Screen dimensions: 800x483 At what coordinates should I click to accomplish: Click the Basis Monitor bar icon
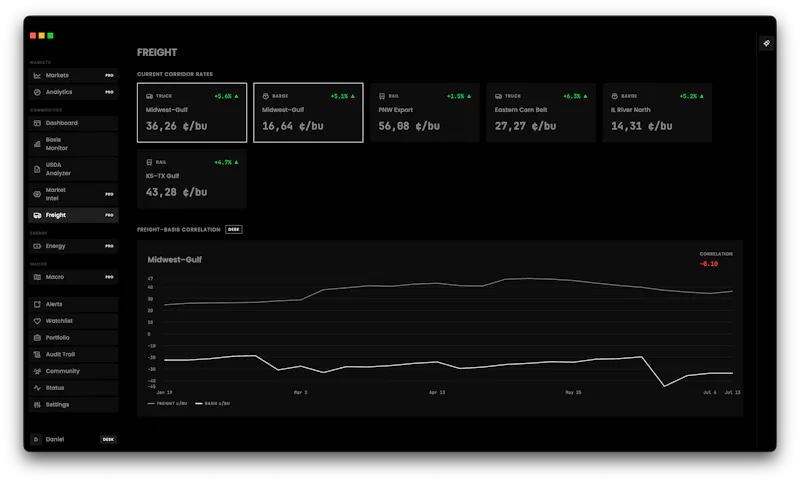coord(37,144)
